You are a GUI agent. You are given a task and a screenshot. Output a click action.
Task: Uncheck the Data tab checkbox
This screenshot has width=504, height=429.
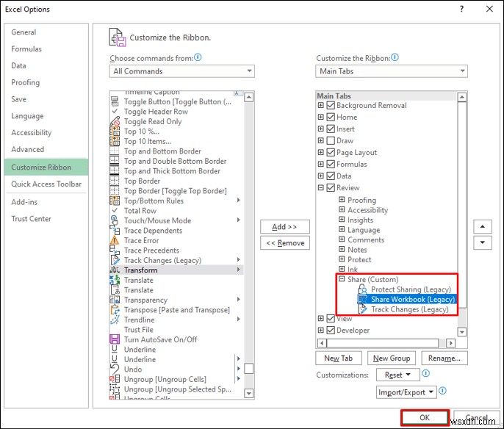click(x=331, y=176)
